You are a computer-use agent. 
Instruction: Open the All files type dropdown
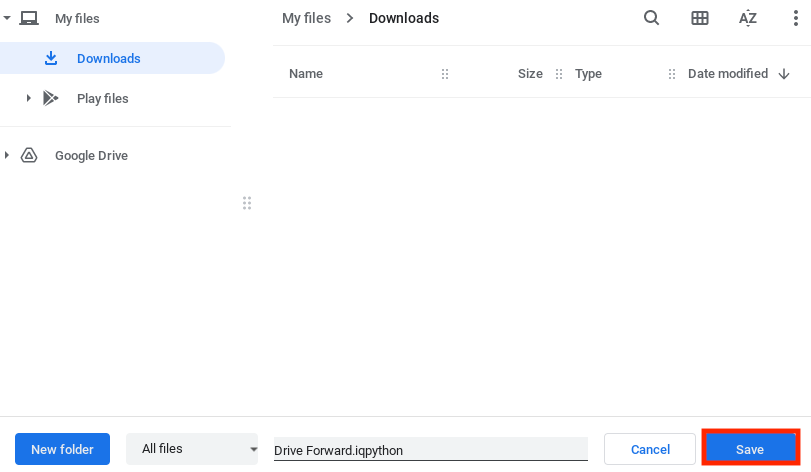tap(192, 449)
